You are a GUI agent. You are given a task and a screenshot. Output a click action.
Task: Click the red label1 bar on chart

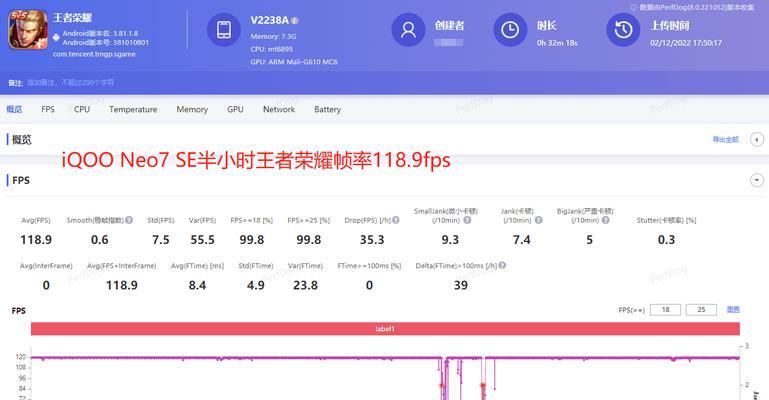click(x=385, y=328)
